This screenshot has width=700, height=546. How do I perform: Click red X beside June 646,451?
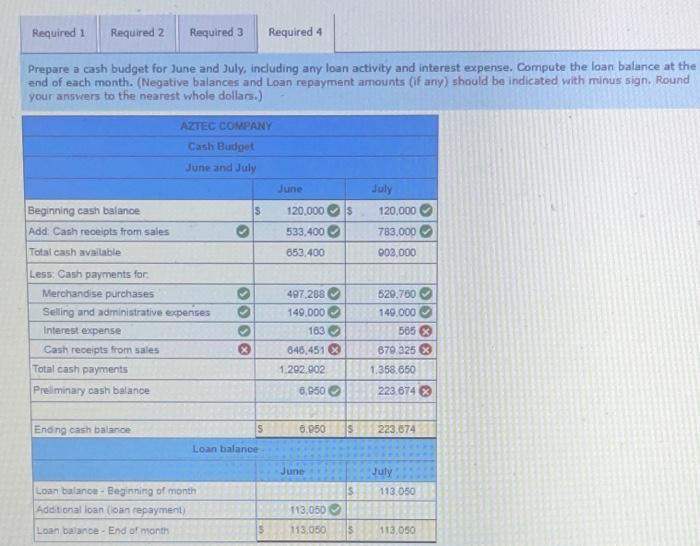(x=334, y=350)
